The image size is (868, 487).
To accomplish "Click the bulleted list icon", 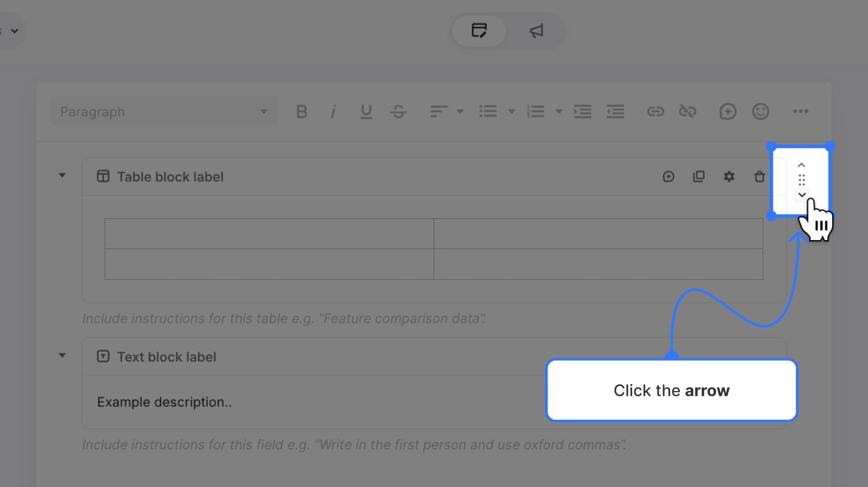I will pos(488,111).
